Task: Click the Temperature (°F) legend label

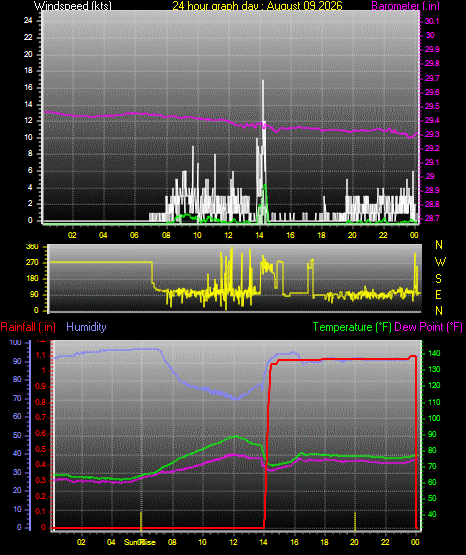Action: coord(352,327)
